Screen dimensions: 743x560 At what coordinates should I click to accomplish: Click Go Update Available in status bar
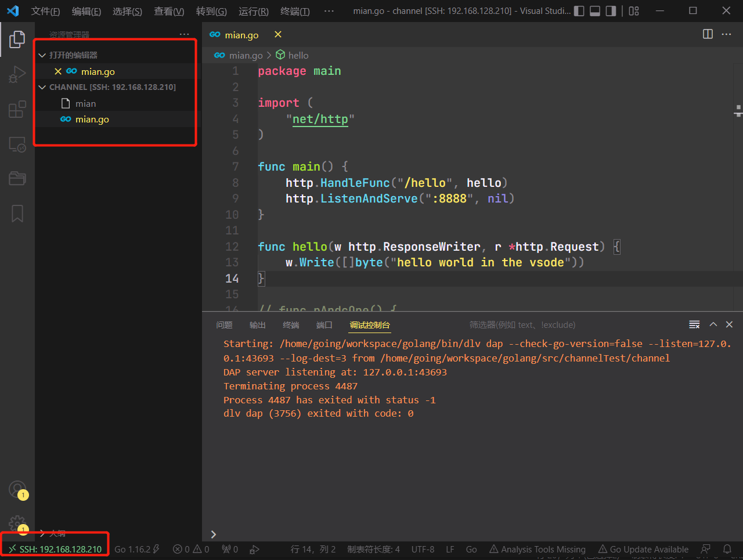[643, 549]
